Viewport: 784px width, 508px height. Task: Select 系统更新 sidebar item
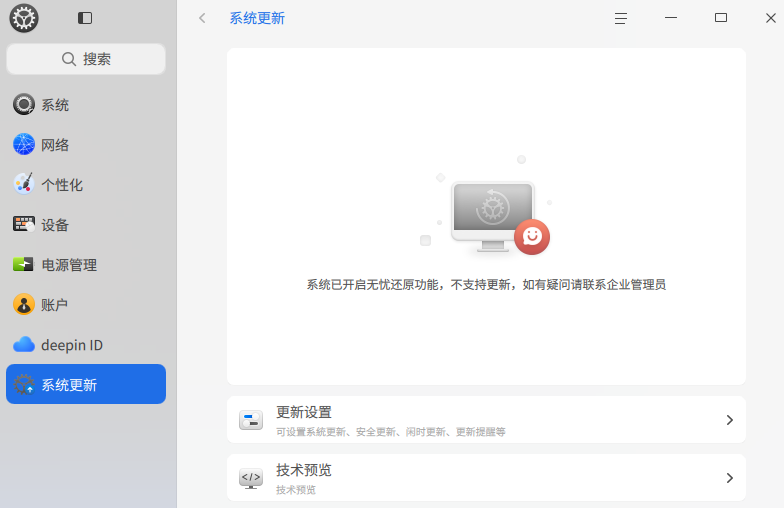pos(86,384)
